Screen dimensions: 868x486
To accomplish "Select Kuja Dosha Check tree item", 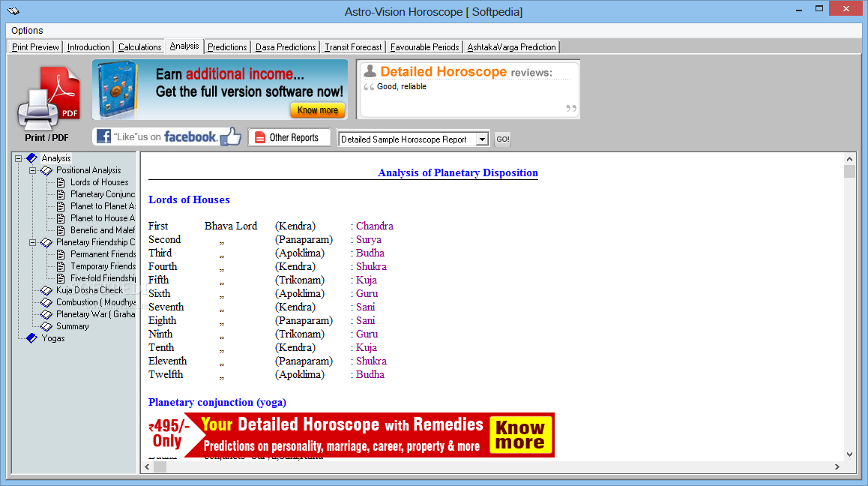I will click(89, 290).
